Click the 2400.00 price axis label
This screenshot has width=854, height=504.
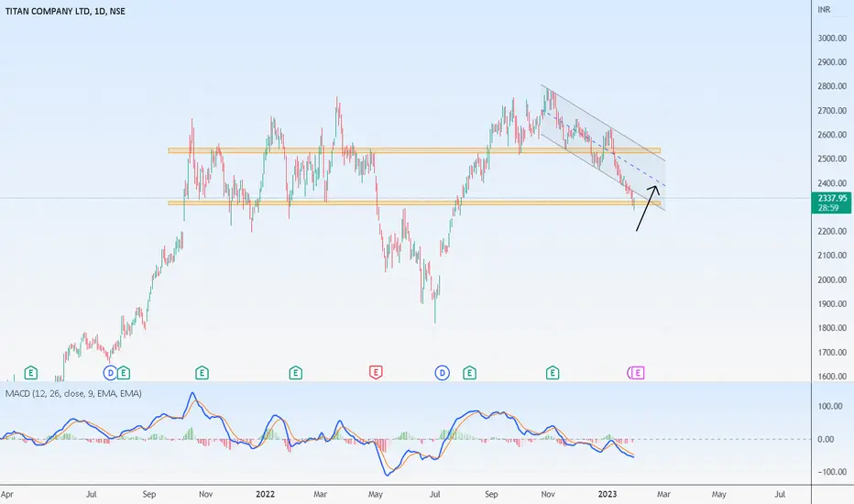pos(832,183)
